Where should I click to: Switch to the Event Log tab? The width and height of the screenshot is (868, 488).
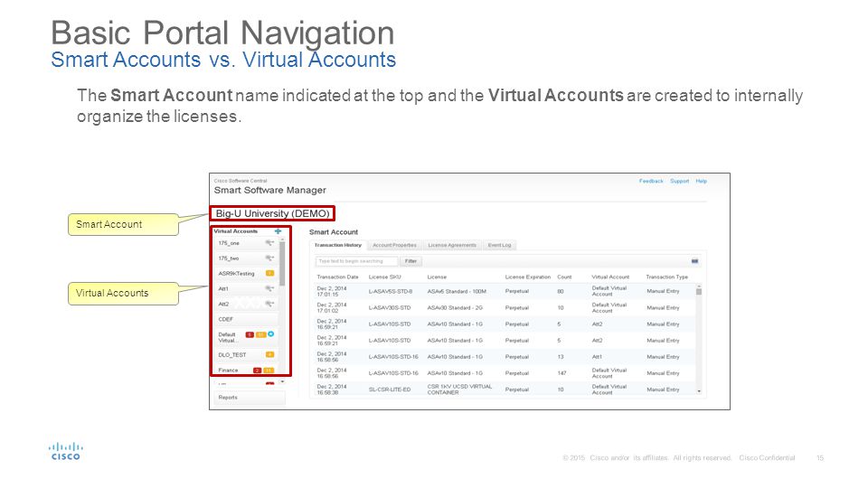pos(499,245)
